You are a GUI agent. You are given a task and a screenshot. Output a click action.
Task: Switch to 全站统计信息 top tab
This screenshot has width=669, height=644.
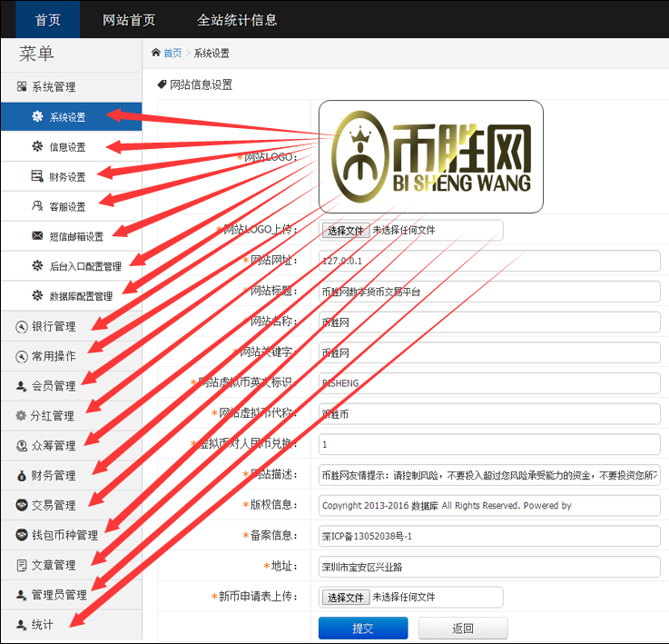237,20
